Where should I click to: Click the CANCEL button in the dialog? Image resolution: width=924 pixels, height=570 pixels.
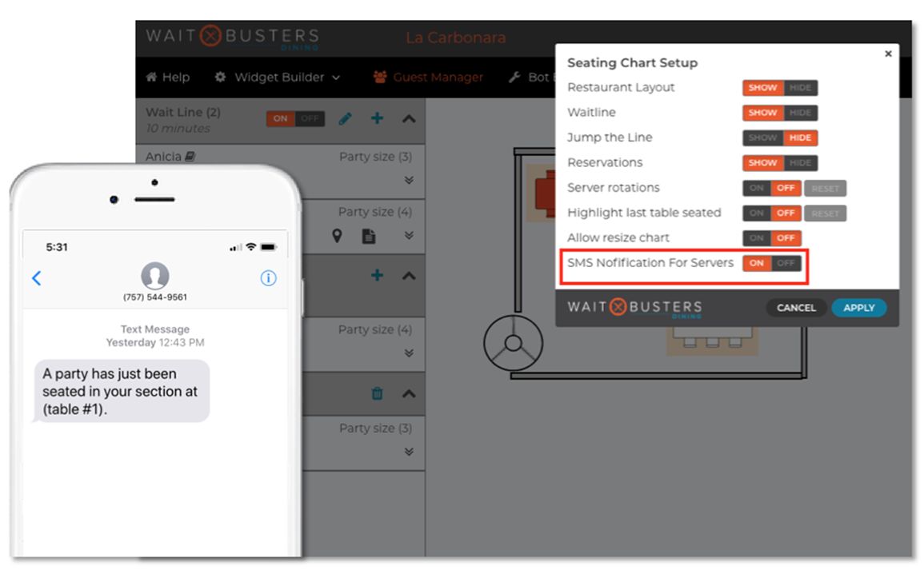[796, 307]
